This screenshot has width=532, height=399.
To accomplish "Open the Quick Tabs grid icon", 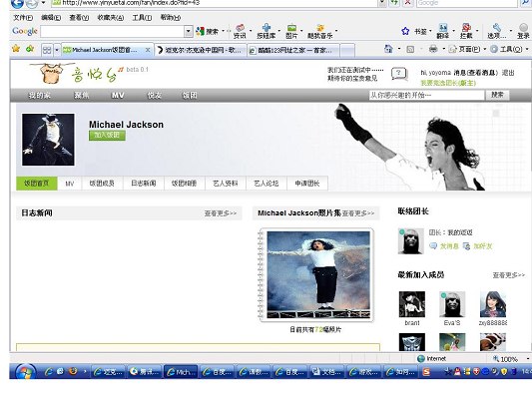I will (x=47, y=50).
